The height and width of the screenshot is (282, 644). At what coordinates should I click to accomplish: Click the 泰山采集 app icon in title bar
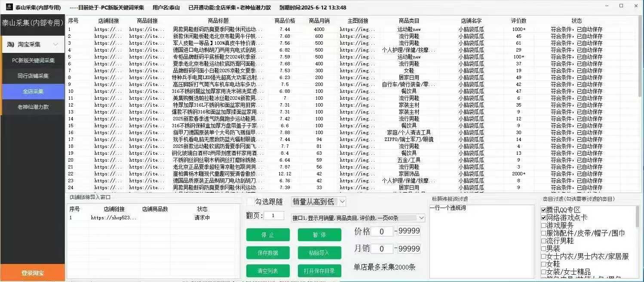tap(9, 7)
